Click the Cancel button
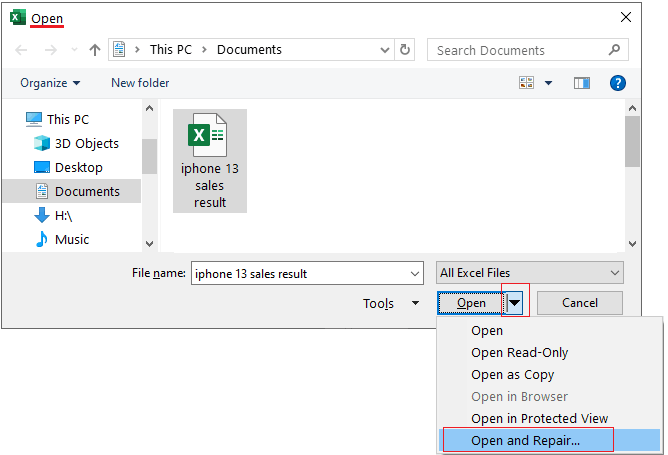 580,303
